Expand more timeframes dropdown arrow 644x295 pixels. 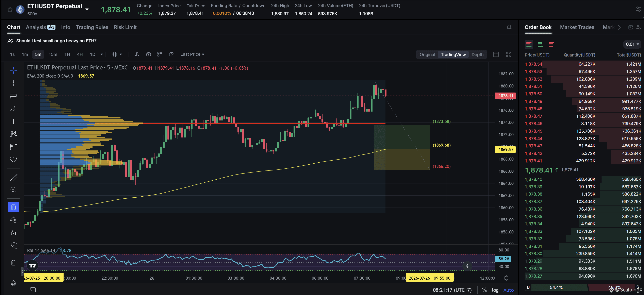click(102, 54)
